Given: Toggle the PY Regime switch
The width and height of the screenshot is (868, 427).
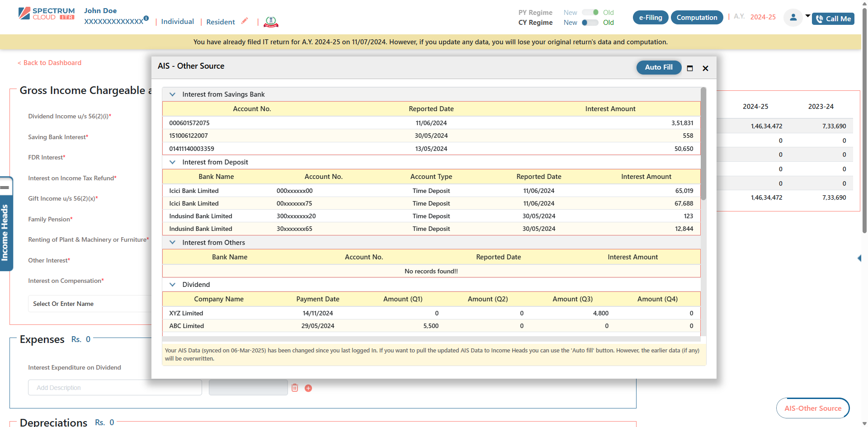Looking at the screenshot, I should coord(590,13).
